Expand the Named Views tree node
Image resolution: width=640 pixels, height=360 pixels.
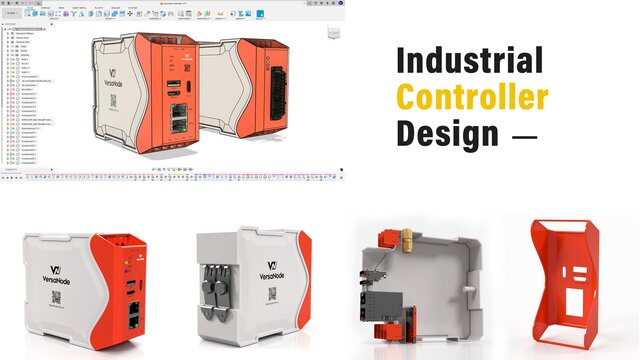(8, 38)
